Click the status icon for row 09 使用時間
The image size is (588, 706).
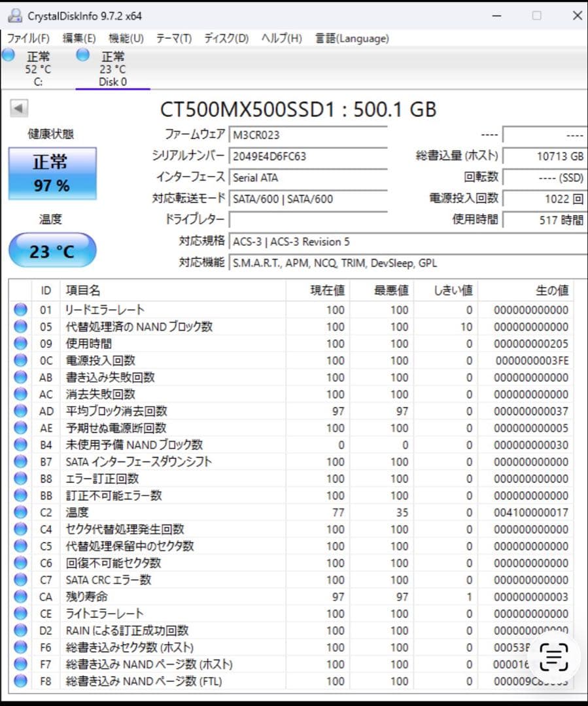(20, 343)
